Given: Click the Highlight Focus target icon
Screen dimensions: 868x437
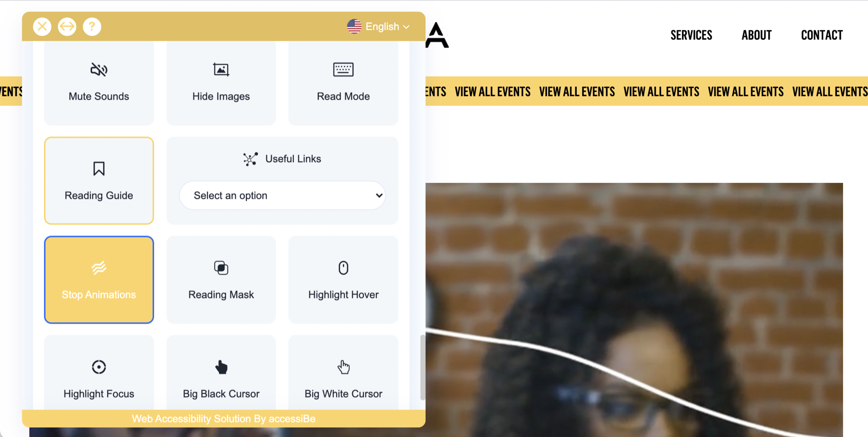Looking at the screenshot, I should tap(98, 367).
